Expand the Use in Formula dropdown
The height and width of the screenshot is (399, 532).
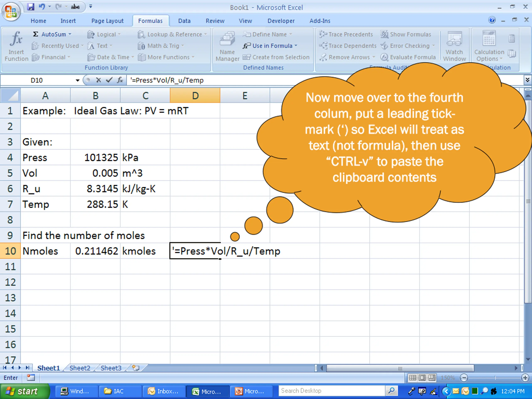pyautogui.click(x=296, y=46)
